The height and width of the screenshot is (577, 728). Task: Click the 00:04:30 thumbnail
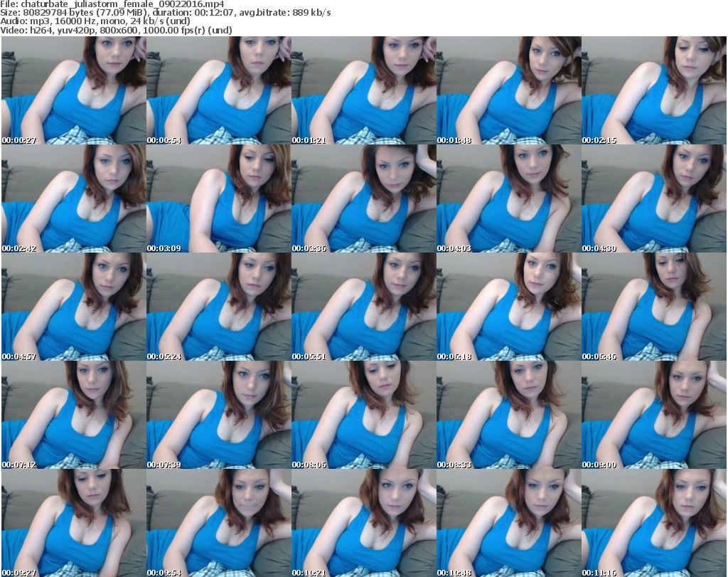pyautogui.click(x=654, y=198)
